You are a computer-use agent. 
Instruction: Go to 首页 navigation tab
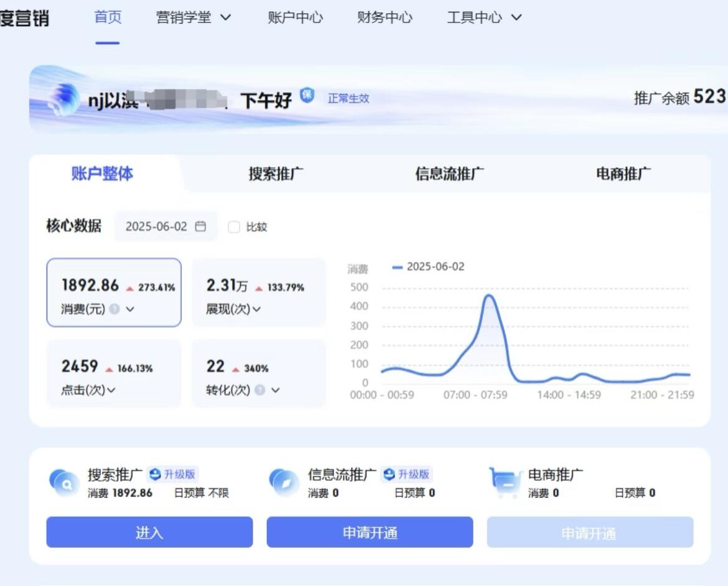(108, 17)
